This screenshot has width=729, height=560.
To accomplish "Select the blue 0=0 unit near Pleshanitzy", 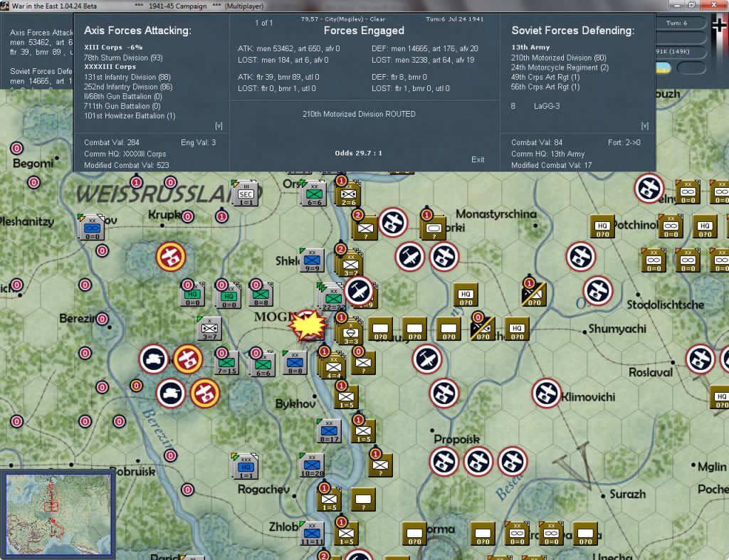I will (92, 228).
